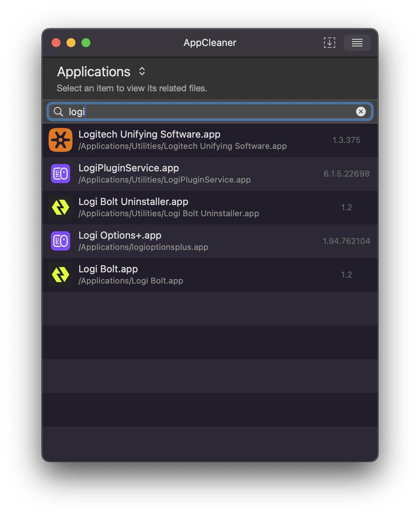The width and height of the screenshot is (420, 517).
Task: Click the path /Applications/logioptionsplus.app
Action: tap(143, 247)
